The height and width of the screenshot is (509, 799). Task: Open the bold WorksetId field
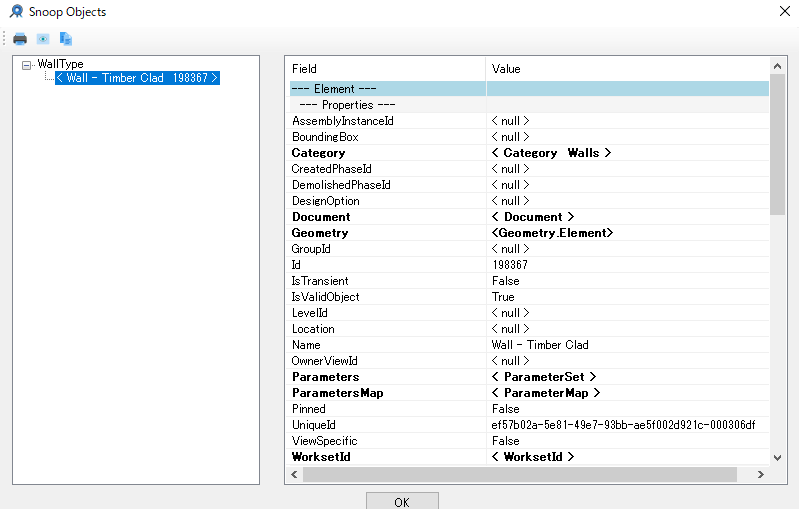click(321, 457)
